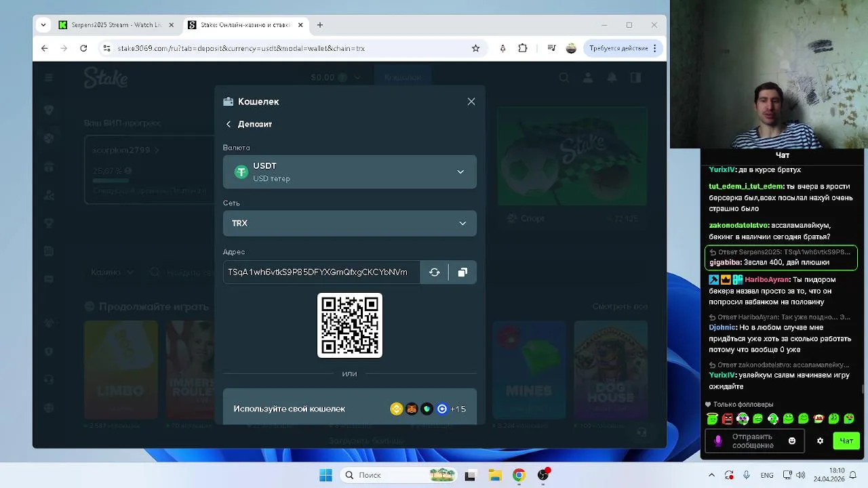The height and width of the screenshot is (488, 868).
Task: Click the purple microphone icon in chat
Action: pos(718,441)
